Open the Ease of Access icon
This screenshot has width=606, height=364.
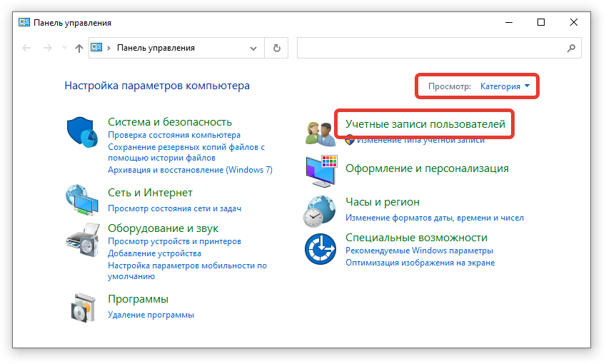(x=320, y=248)
